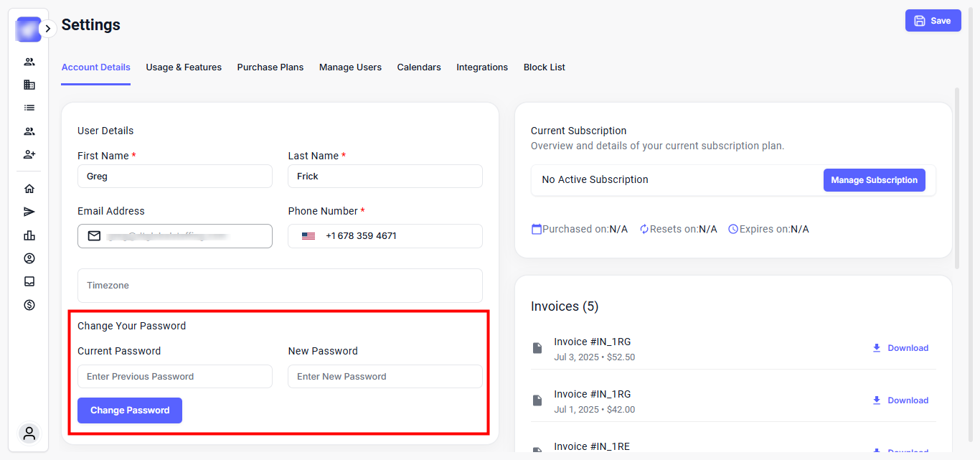
Task: Click the list icon in sidebar
Action: click(29, 108)
